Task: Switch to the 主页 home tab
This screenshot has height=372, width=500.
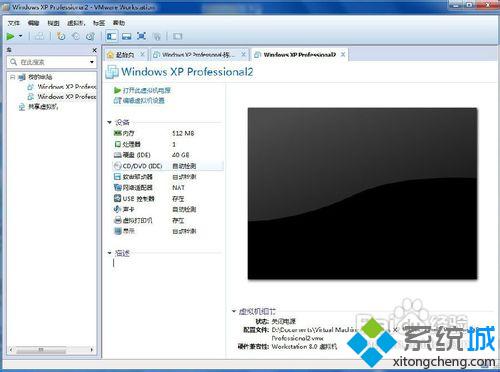Action: click(x=124, y=55)
